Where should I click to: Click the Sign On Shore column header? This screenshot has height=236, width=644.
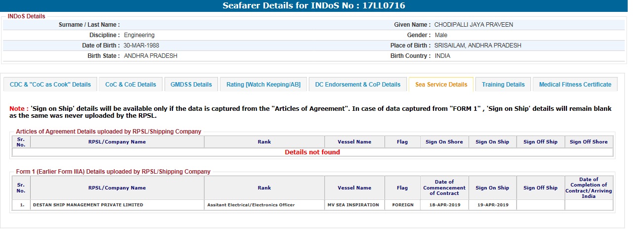(444, 142)
